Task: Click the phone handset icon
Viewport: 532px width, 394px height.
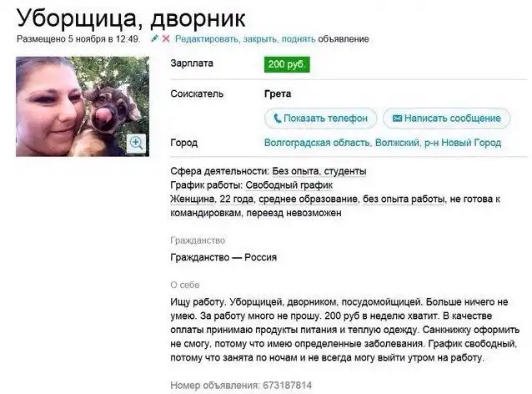Action: click(277, 119)
